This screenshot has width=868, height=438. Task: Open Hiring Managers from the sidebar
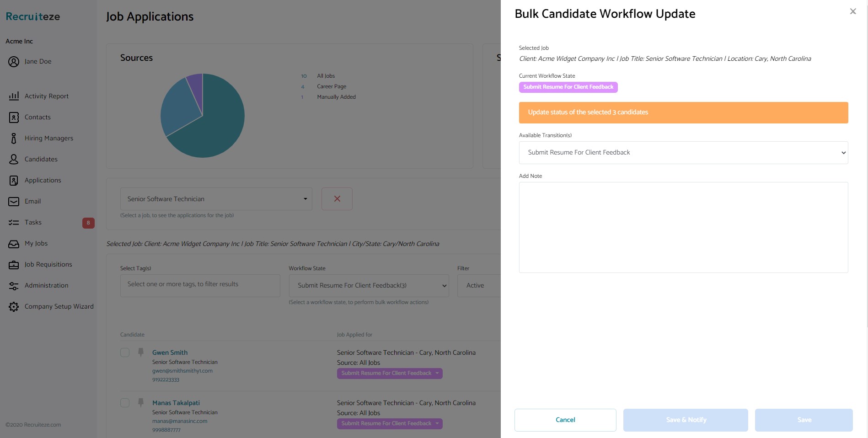[49, 138]
